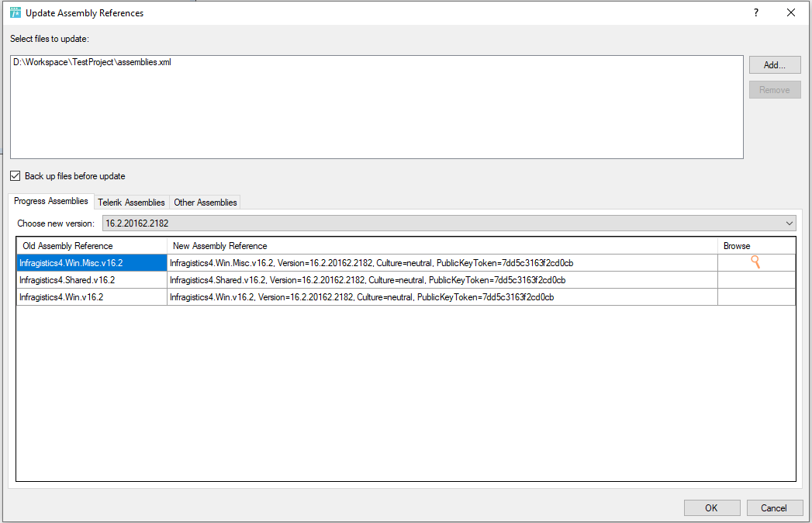Click the Choose new version label

click(56, 223)
